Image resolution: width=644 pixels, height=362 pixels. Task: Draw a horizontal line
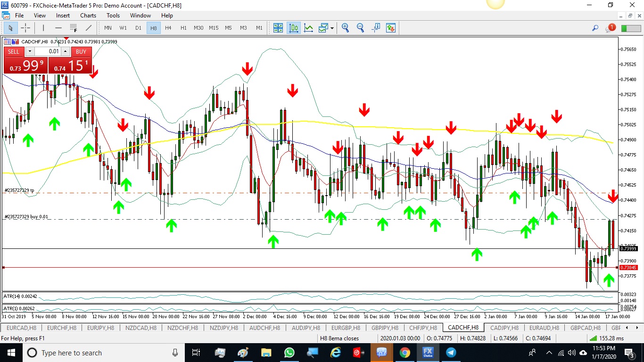click(x=58, y=28)
